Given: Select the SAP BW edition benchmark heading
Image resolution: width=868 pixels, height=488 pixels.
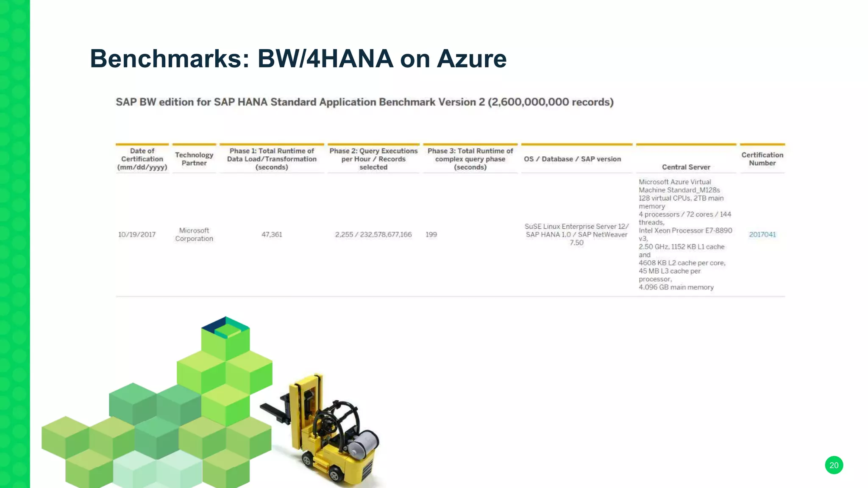Looking at the screenshot, I should tap(364, 102).
